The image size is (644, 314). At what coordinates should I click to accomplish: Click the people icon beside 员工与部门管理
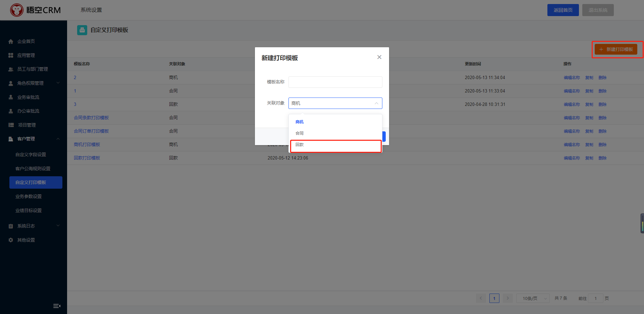(x=11, y=69)
